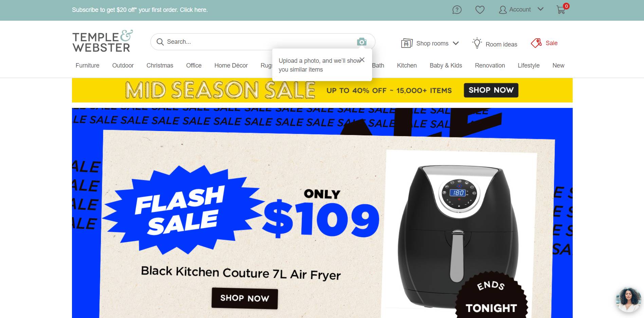
Task: Click the camera photo search icon
Action: pyautogui.click(x=362, y=42)
